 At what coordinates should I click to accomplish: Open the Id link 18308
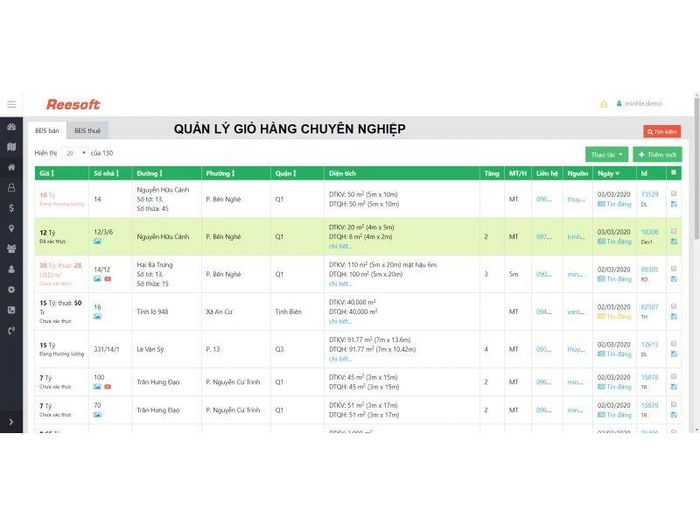point(650,232)
